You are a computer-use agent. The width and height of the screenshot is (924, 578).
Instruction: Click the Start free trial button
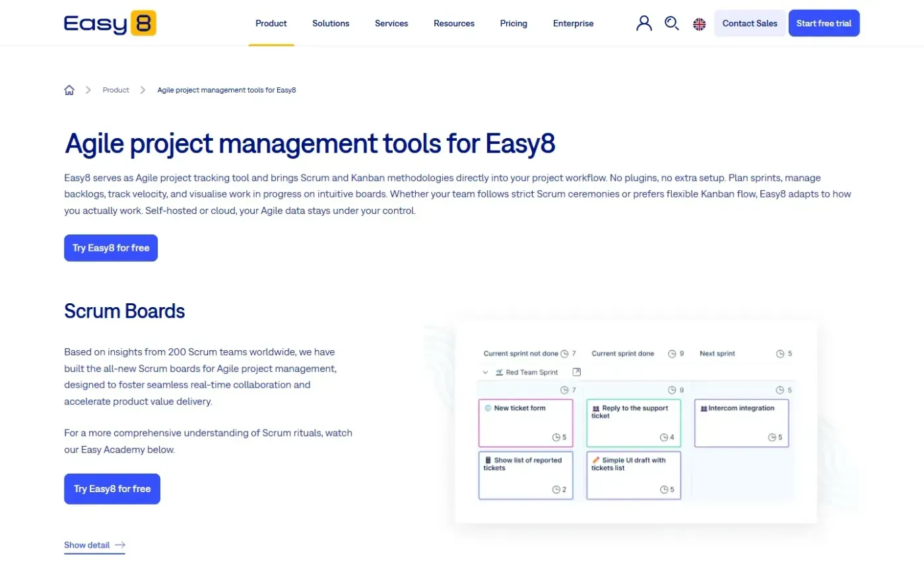pos(824,23)
